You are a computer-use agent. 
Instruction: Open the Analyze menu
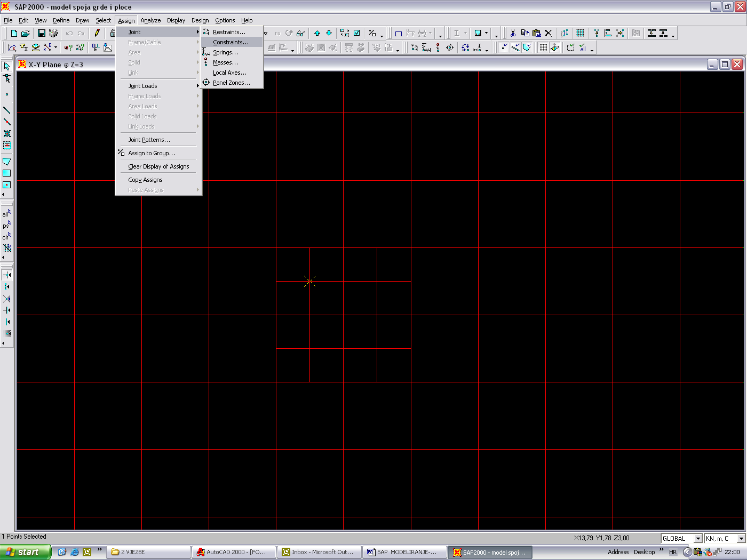tap(150, 20)
